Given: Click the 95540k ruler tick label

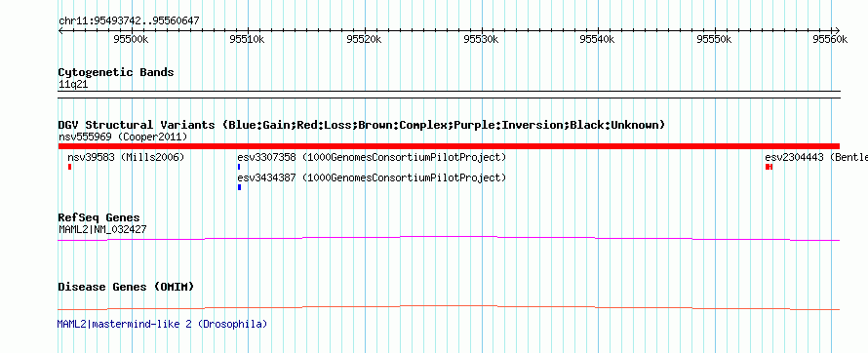Looking at the screenshot, I should tap(597, 39).
